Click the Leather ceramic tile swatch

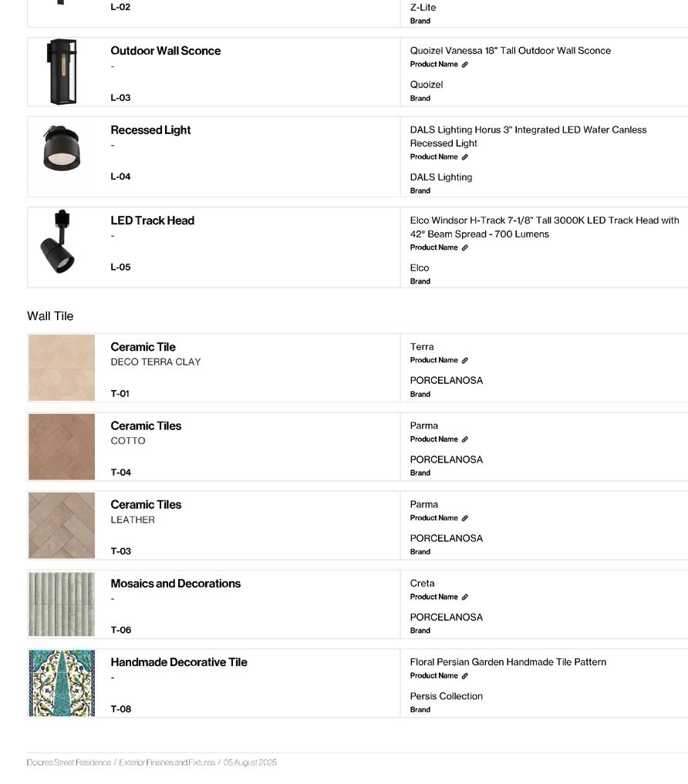[62, 526]
